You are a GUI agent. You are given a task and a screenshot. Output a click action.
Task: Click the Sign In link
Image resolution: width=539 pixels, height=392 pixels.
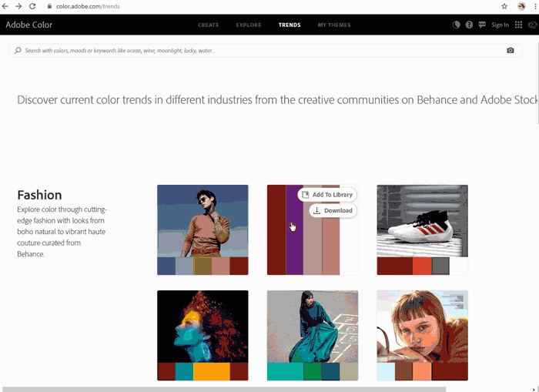500,25
